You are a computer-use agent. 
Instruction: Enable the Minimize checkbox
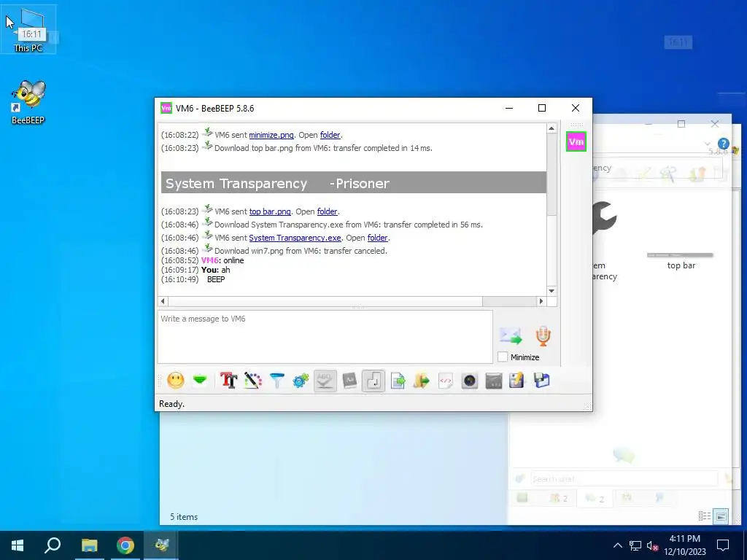tap(503, 357)
